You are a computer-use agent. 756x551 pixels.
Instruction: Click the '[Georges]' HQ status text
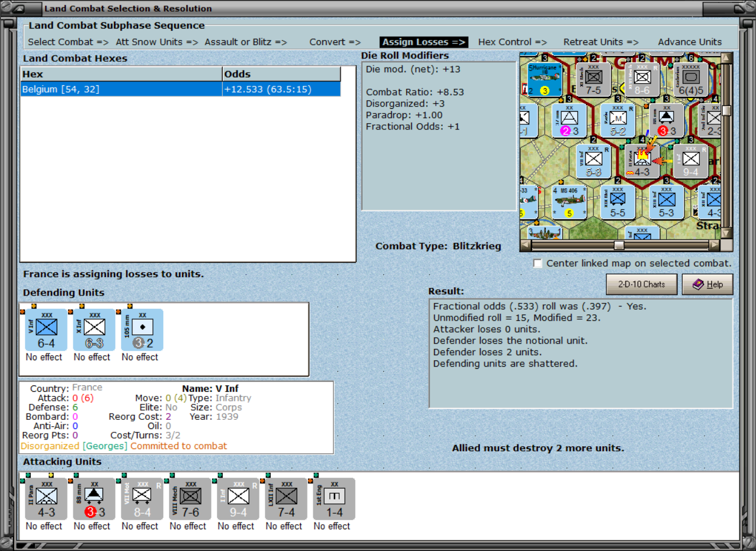pyautogui.click(x=105, y=446)
